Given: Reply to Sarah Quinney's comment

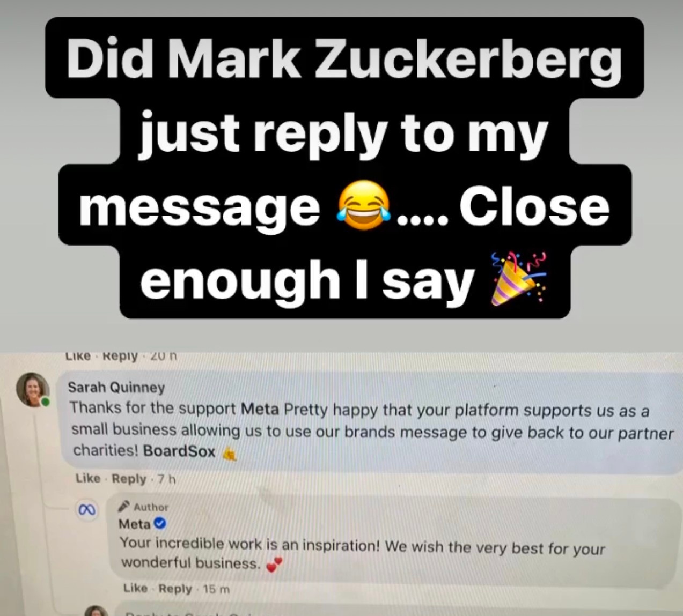Looking at the screenshot, I should 129,479.
